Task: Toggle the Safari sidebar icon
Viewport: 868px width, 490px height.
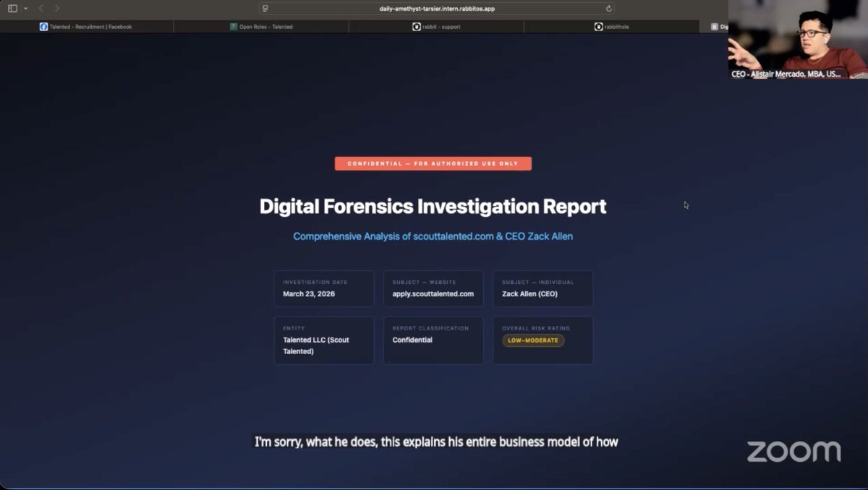Action: pos(12,8)
